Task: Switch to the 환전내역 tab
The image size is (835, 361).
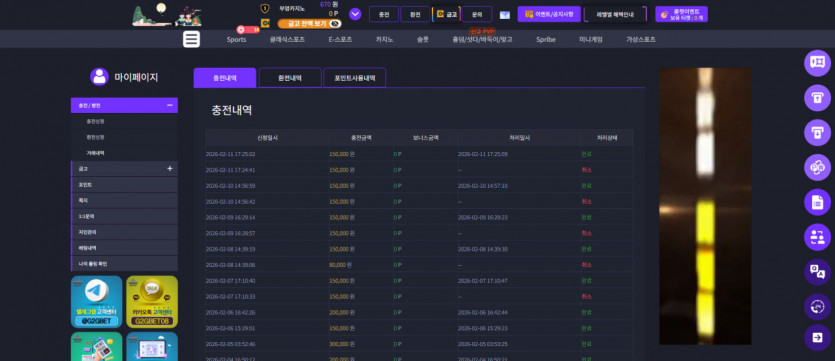Action: 290,78
